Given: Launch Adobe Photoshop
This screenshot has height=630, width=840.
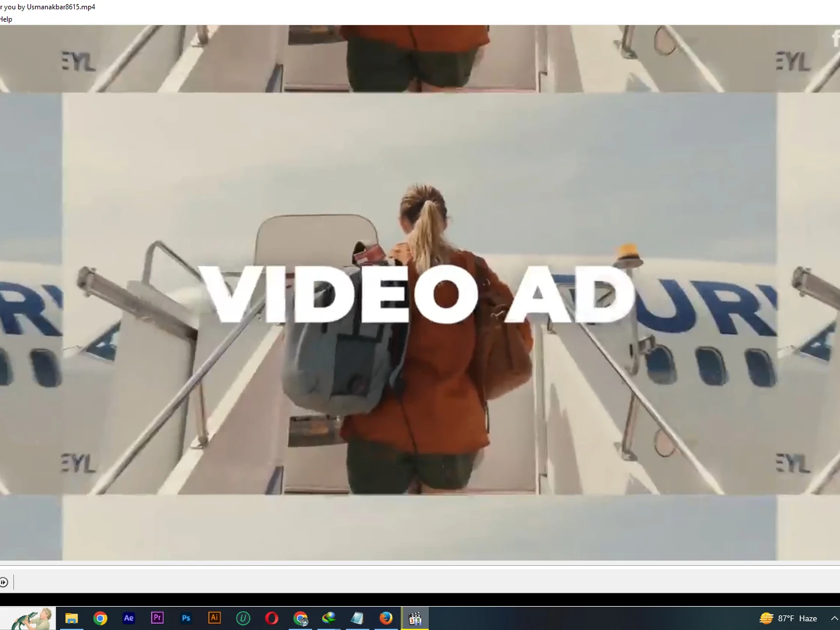Looking at the screenshot, I should coord(186,618).
